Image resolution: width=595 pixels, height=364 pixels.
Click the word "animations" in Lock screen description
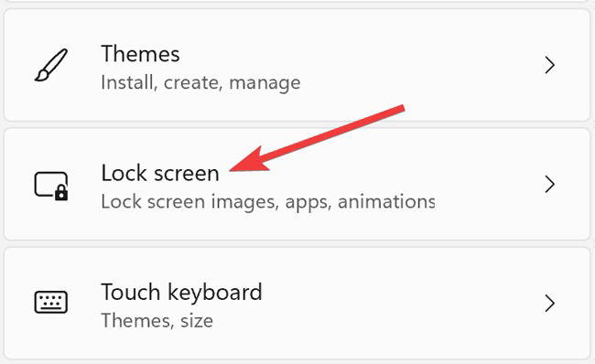pos(386,202)
